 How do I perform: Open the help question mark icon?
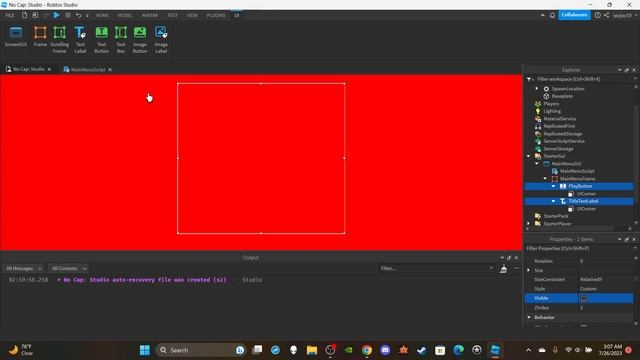[x=598, y=15]
